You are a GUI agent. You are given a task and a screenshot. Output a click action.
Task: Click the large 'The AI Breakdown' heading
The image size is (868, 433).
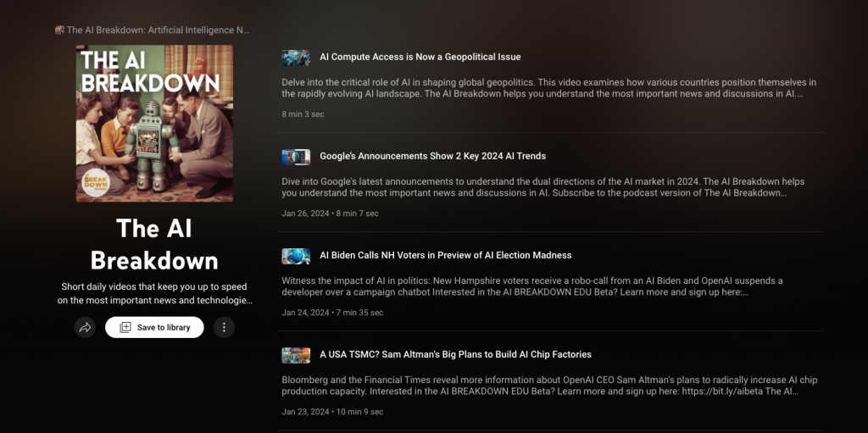(154, 243)
